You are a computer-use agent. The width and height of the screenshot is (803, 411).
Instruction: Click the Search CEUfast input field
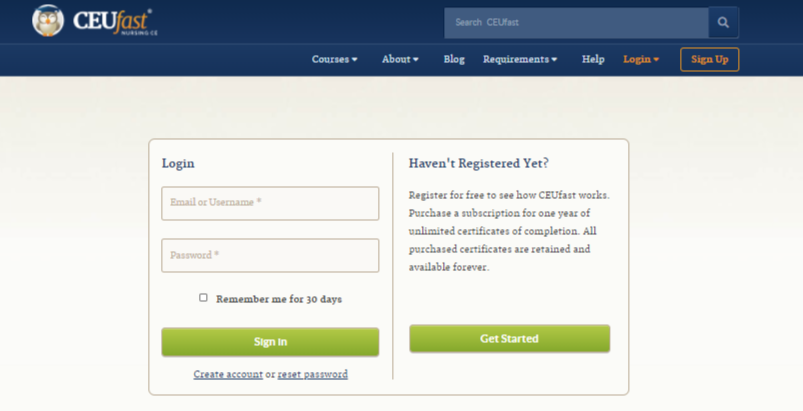[x=576, y=23]
